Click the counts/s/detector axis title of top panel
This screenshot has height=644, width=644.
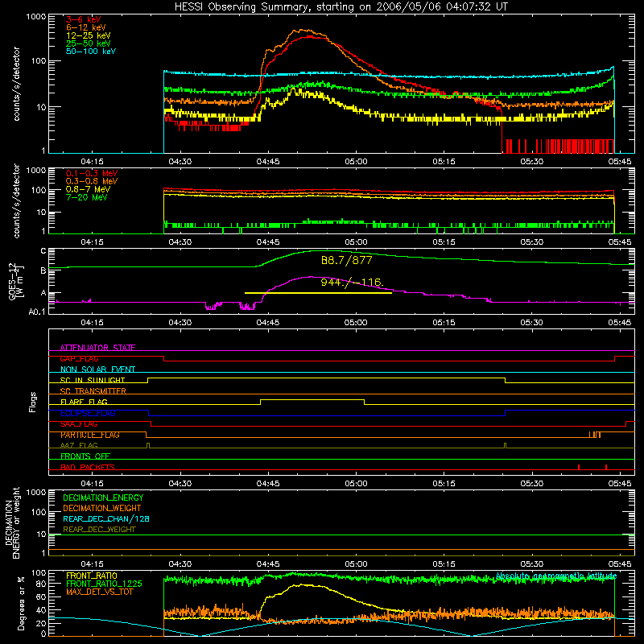(16, 84)
